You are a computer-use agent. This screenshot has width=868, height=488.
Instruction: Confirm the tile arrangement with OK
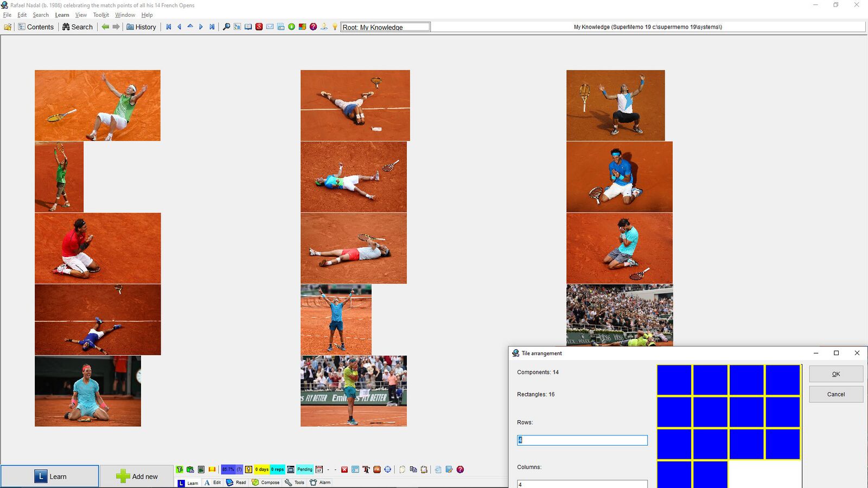(x=836, y=374)
